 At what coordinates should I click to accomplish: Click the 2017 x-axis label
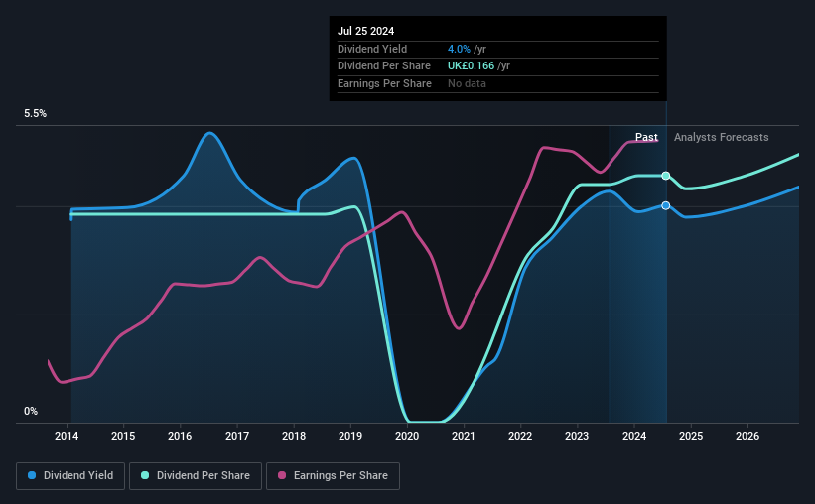click(237, 436)
